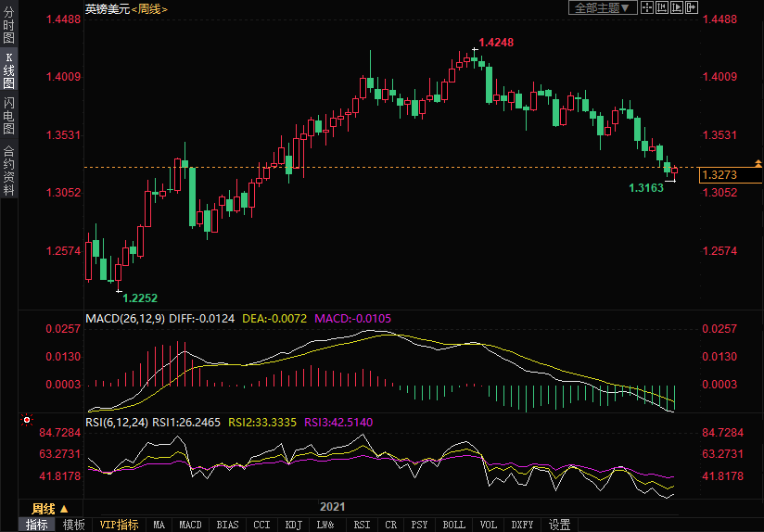Click the VIP指标 button
764x532 pixels.
pyautogui.click(x=120, y=525)
